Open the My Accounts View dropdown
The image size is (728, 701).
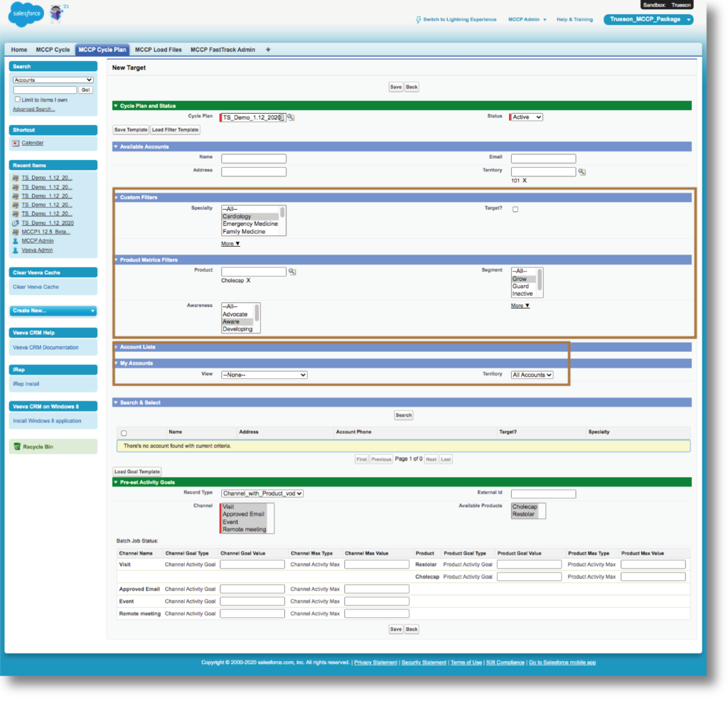(264, 375)
